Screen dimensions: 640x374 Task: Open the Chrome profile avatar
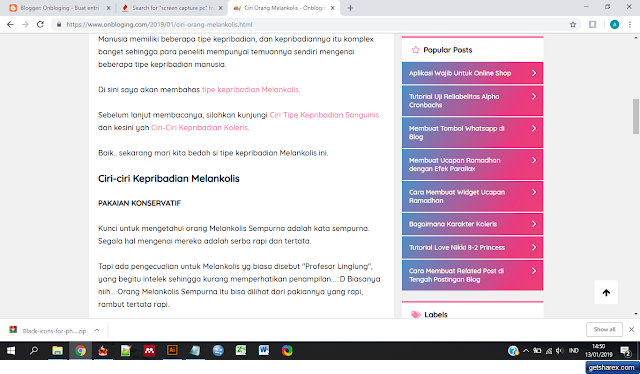614,24
